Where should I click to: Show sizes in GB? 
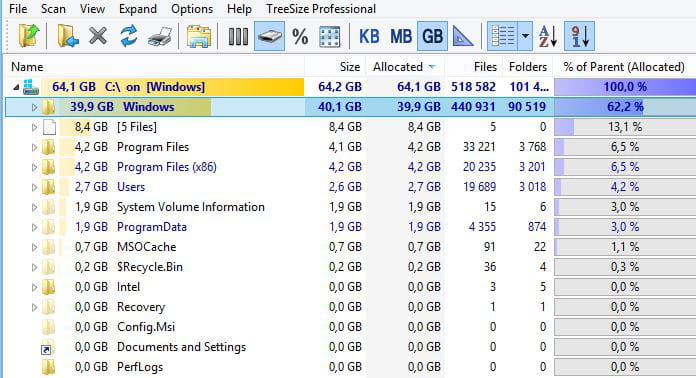click(432, 36)
